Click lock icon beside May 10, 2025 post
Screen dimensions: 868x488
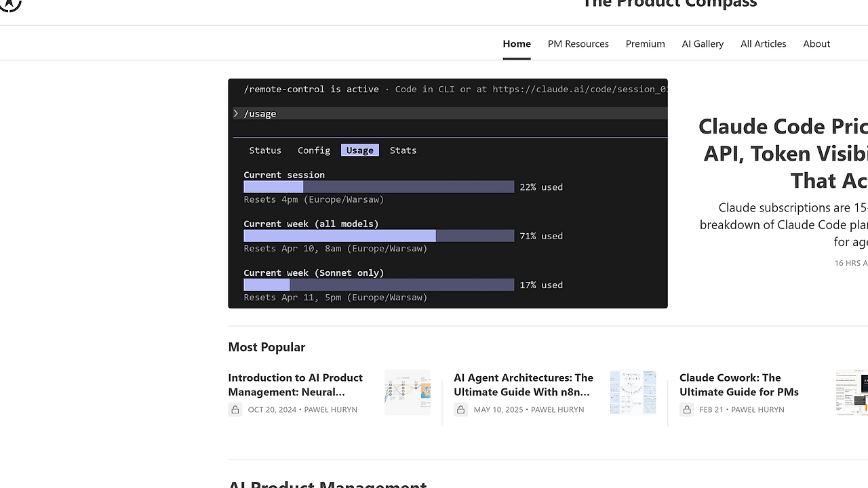[461, 409]
